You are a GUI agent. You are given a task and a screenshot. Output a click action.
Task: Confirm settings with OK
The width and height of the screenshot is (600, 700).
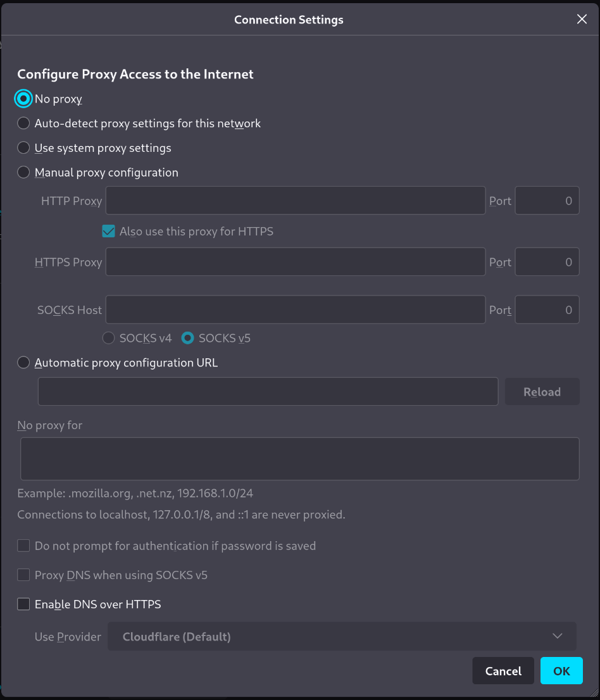click(x=561, y=670)
